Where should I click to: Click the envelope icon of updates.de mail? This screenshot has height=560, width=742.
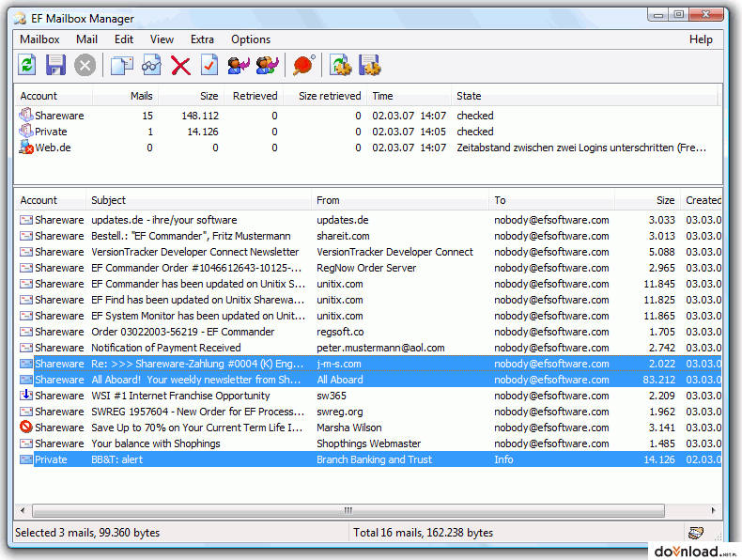[26, 220]
